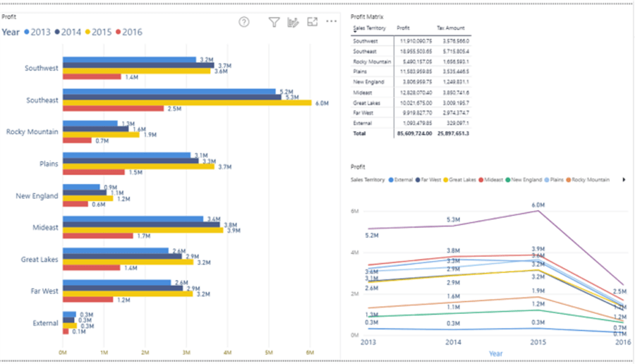Click the Far West 2016 red bar, 1.2M
The height and width of the screenshot is (364, 635).
click(88, 300)
